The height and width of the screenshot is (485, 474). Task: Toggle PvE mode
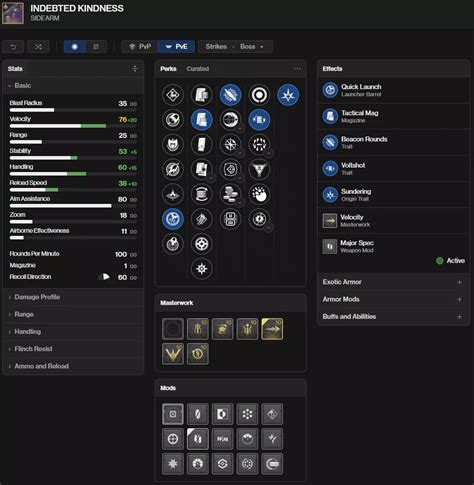[176, 47]
